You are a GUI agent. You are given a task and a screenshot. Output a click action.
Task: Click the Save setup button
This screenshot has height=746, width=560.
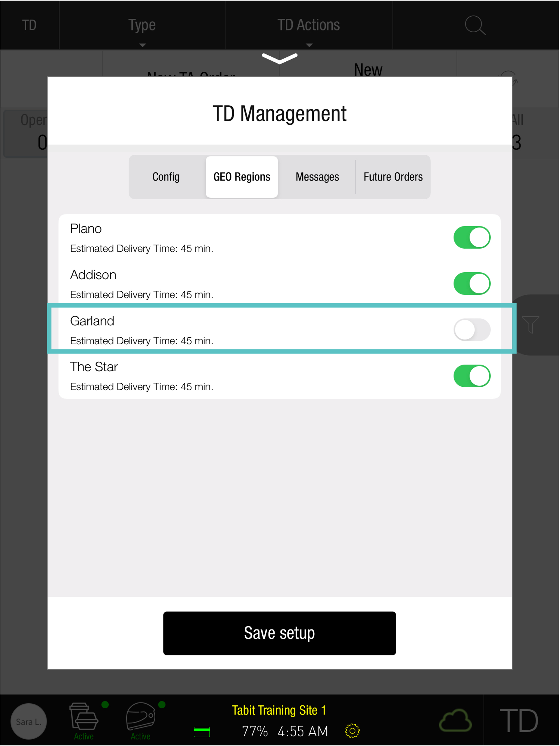point(280,633)
